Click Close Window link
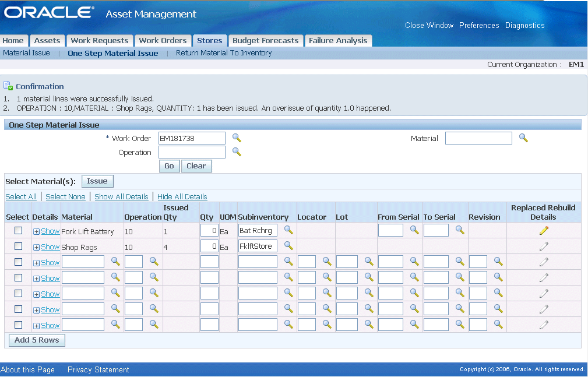588x377 pixels. pos(429,25)
